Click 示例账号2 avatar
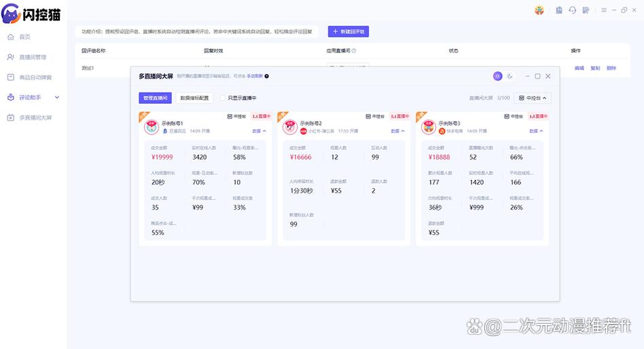The height and width of the screenshot is (349, 644). 290,127
